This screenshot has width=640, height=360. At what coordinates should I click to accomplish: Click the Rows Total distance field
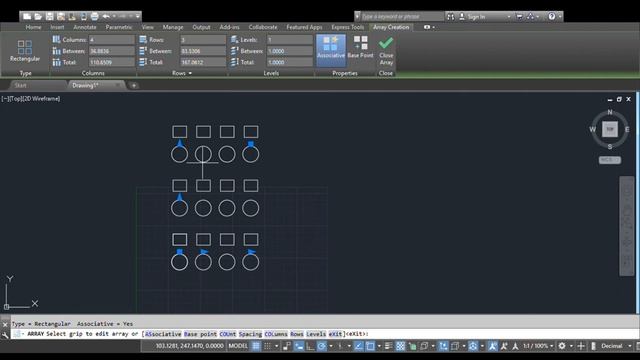203,62
